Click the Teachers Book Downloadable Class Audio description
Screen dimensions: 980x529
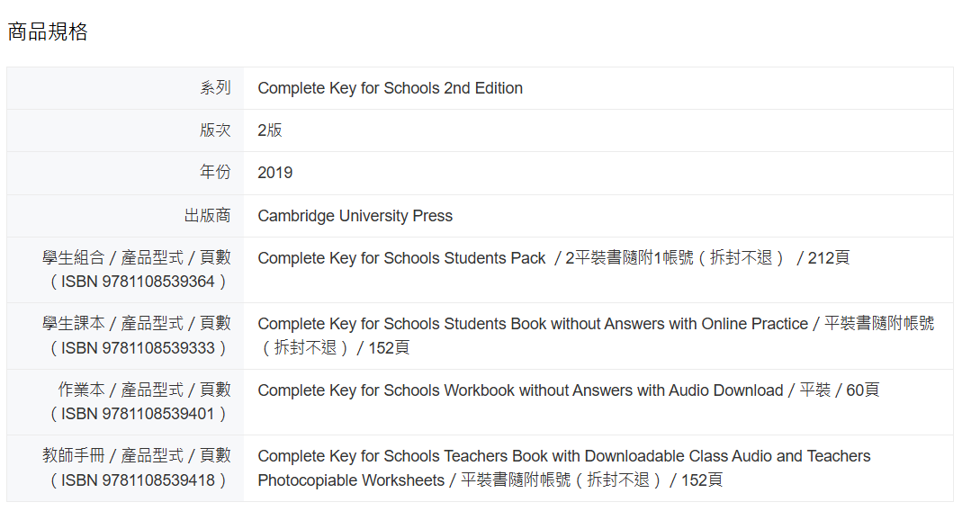[x=564, y=468]
